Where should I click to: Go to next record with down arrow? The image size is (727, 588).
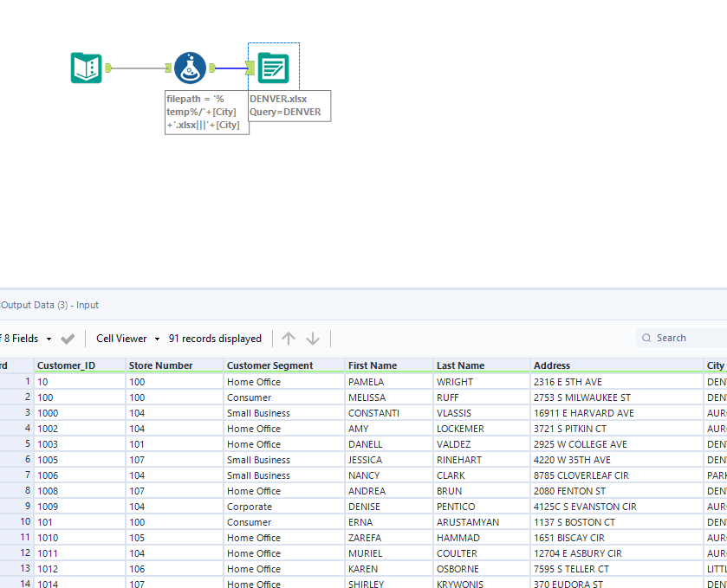point(313,339)
